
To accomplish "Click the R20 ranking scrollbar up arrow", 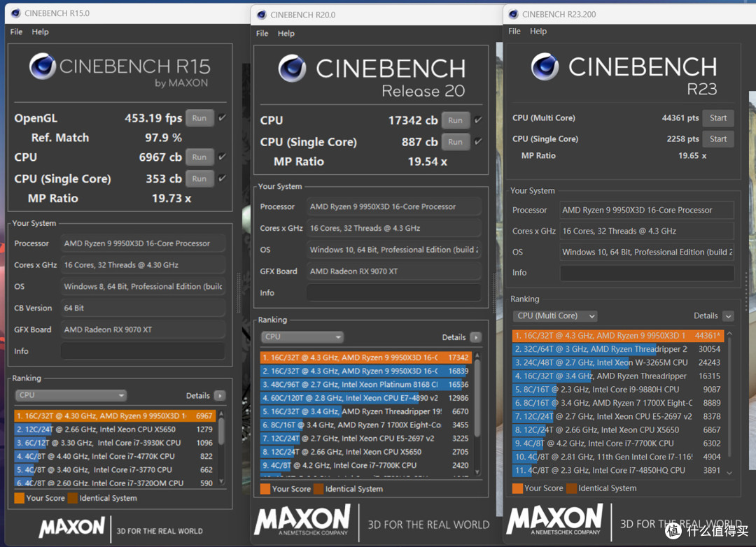I will pos(477,355).
